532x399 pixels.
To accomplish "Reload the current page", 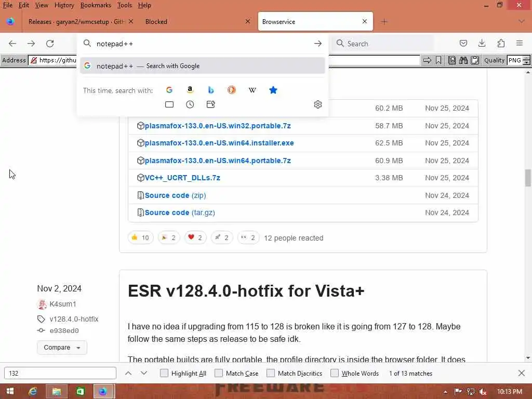I will (x=50, y=44).
